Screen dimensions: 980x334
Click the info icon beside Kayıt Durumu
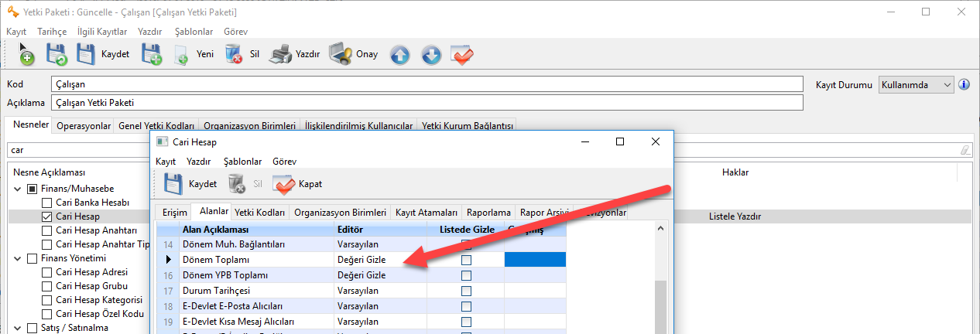964,84
